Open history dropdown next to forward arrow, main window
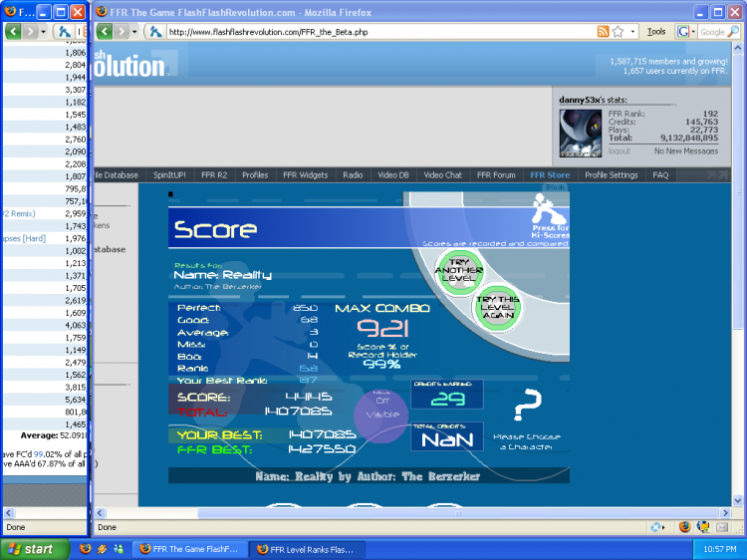This screenshot has height=560, width=747. coord(134,32)
